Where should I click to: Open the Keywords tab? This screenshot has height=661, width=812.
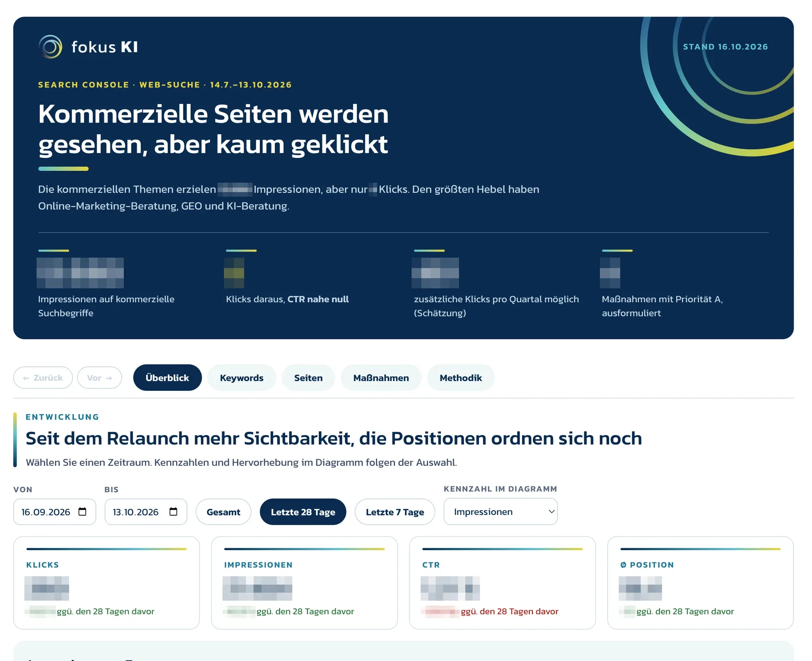coord(242,378)
